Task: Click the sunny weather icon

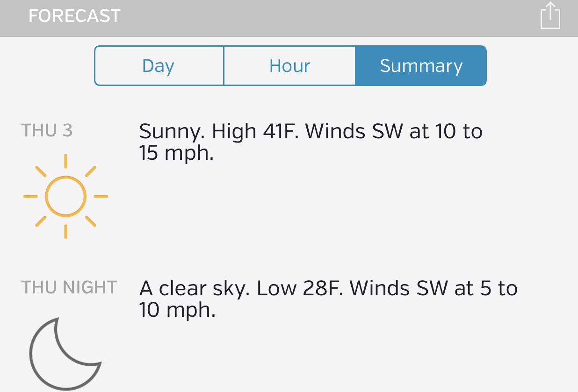Action: (x=65, y=196)
